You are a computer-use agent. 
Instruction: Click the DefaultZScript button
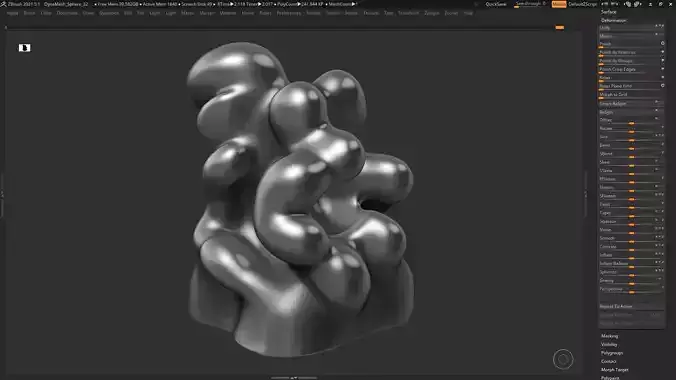pos(582,4)
